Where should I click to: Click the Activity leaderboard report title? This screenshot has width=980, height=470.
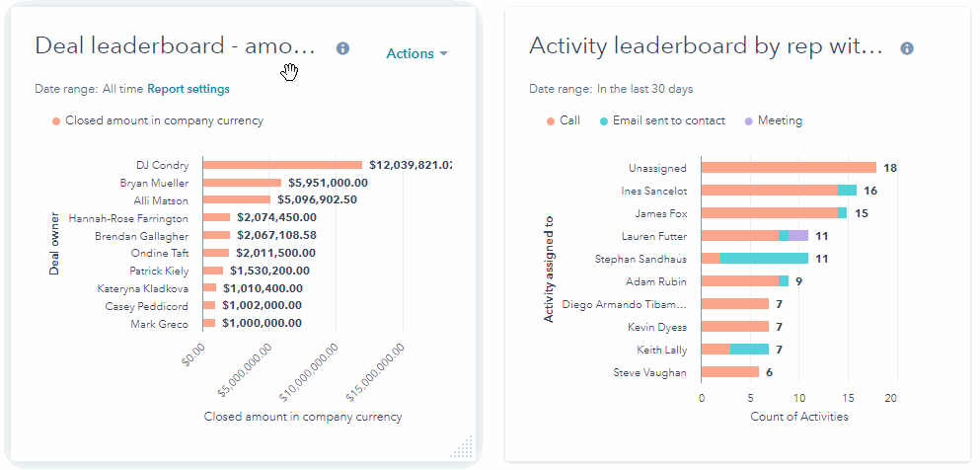coord(705,45)
